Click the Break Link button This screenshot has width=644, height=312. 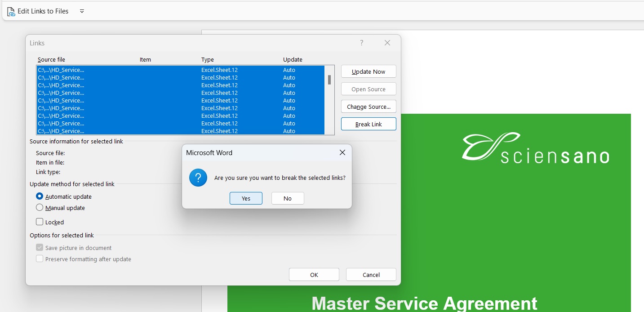369,124
